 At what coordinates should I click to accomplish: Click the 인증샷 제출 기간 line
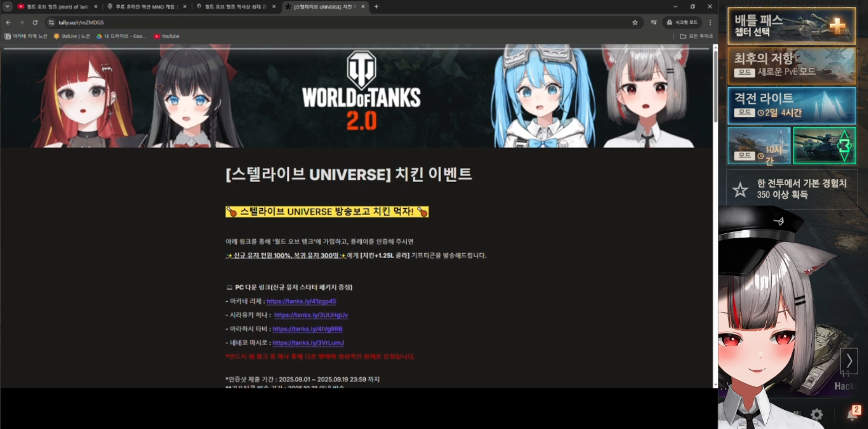point(303,379)
